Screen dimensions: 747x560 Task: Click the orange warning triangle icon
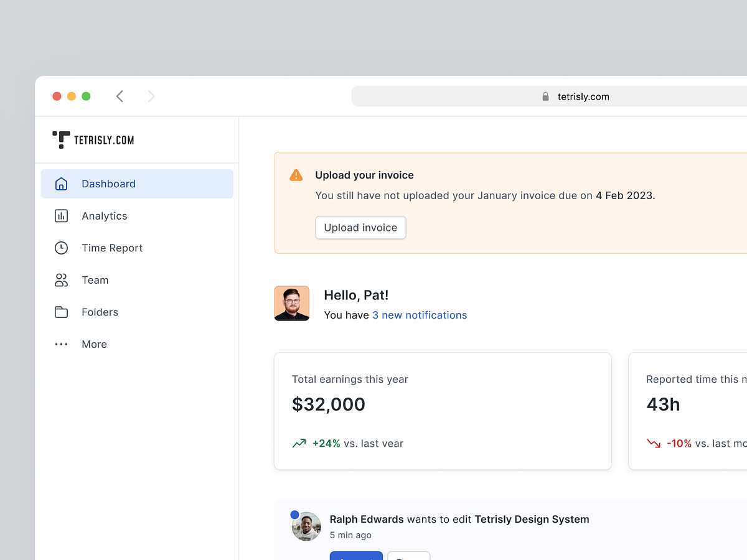coord(296,175)
